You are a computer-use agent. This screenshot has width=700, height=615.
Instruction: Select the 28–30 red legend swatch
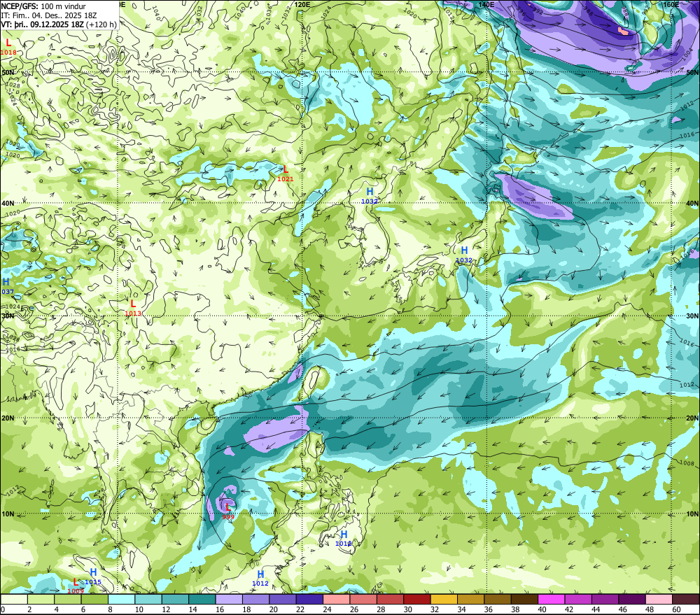[390, 599]
